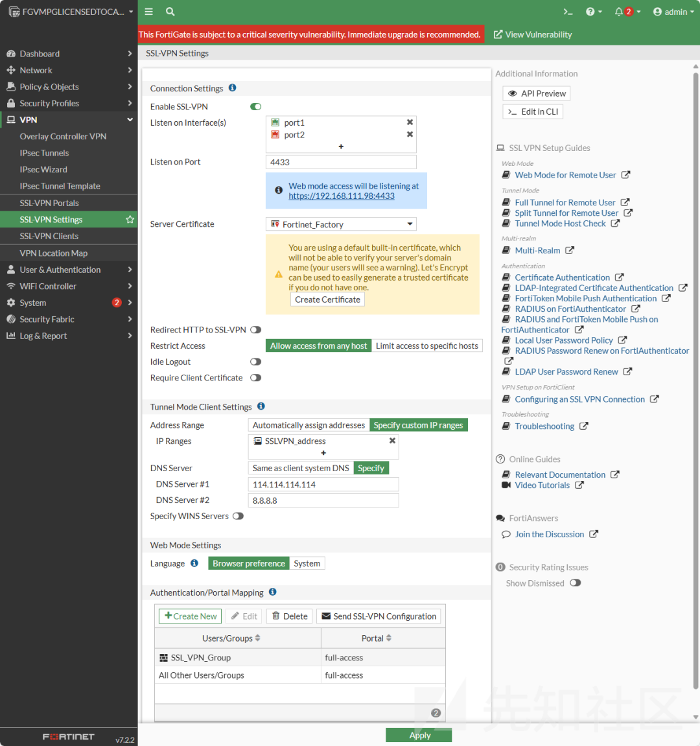
Task: Select the SSL_VPN_Group table row
Action: (x=300, y=657)
